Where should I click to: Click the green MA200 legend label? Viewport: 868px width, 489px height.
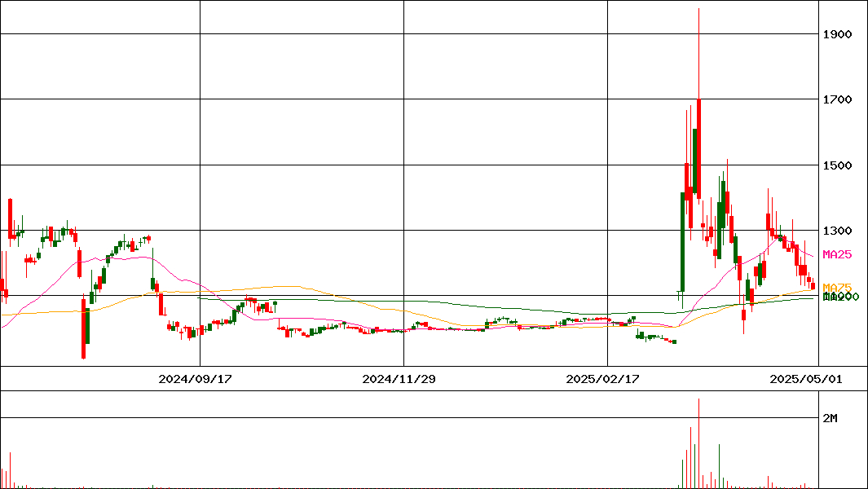(x=841, y=297)
